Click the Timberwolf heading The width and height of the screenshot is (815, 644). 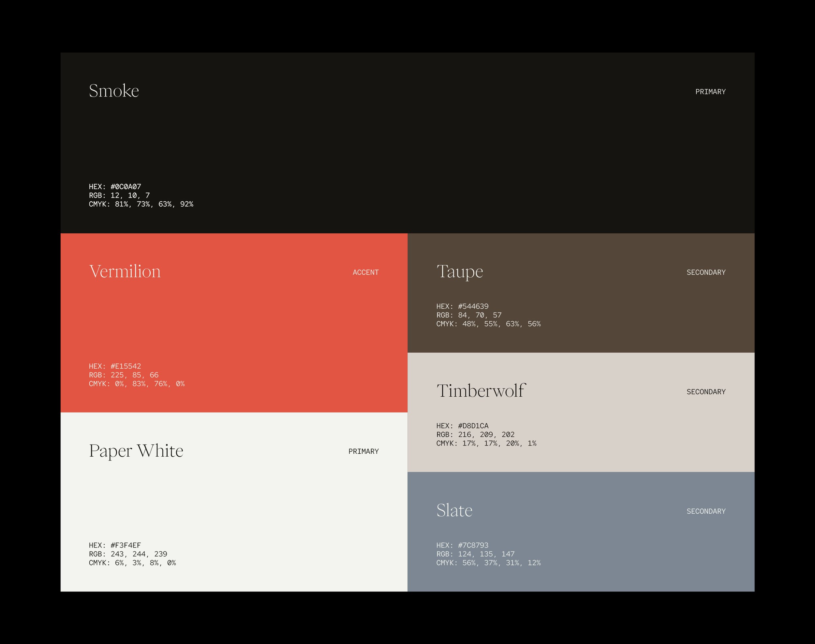coord(481,391)
